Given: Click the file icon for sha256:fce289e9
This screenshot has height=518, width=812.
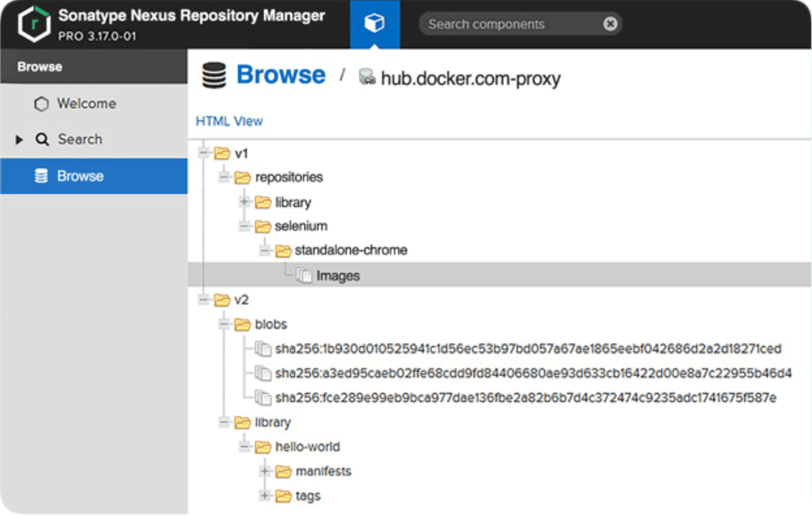Looking at the screenshot, I should (263, 397).
